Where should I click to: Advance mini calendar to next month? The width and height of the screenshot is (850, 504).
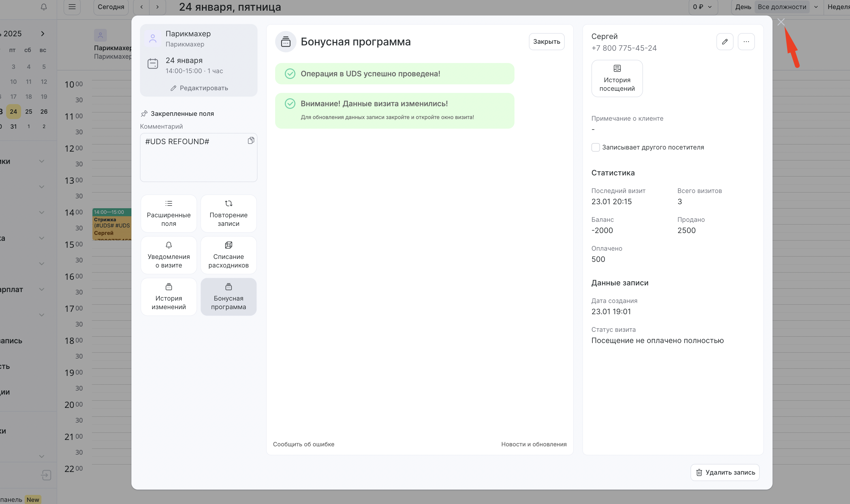tap(42, 34)
